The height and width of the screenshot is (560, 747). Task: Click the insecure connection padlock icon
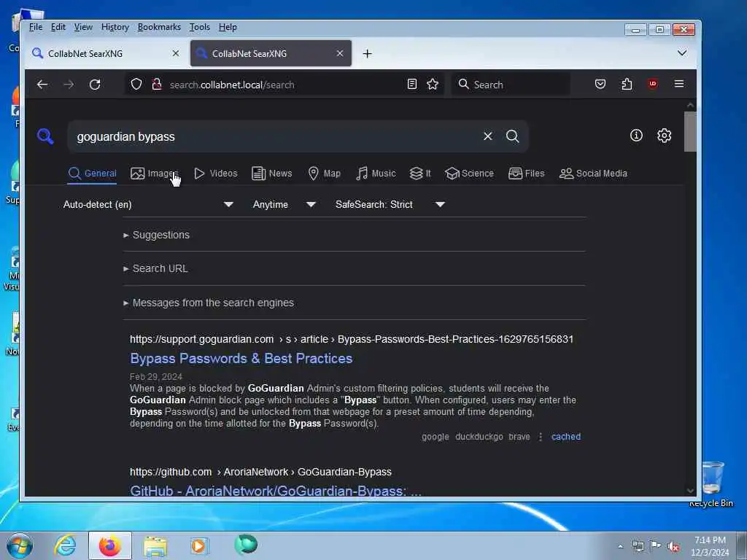156,85
